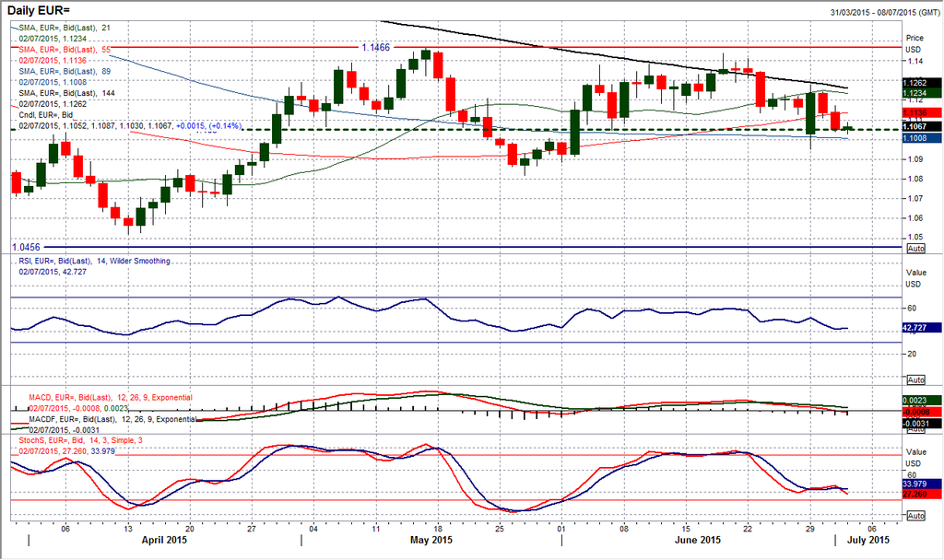This screenshot has width=944, height=560.
Task: Click the April 2015 month label
Action: pyautogui.click(x=164, y=540)
